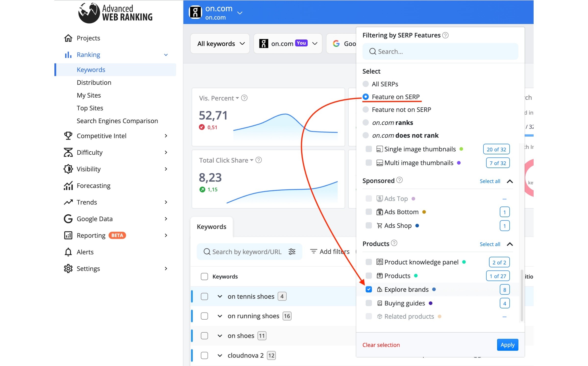Click the Reporting icon in sidebar
Viewport: 588px width, 366px height.
(x=68, y=235)
